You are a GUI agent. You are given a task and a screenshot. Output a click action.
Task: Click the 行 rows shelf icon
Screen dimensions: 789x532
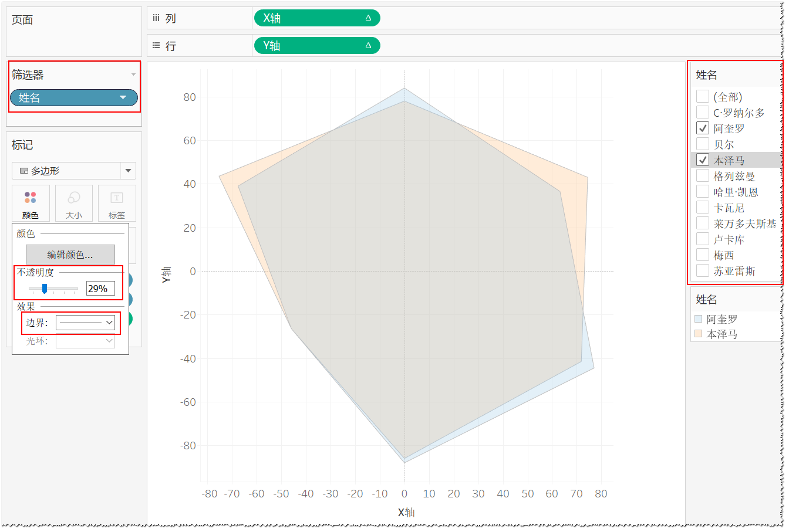[156, 45]
